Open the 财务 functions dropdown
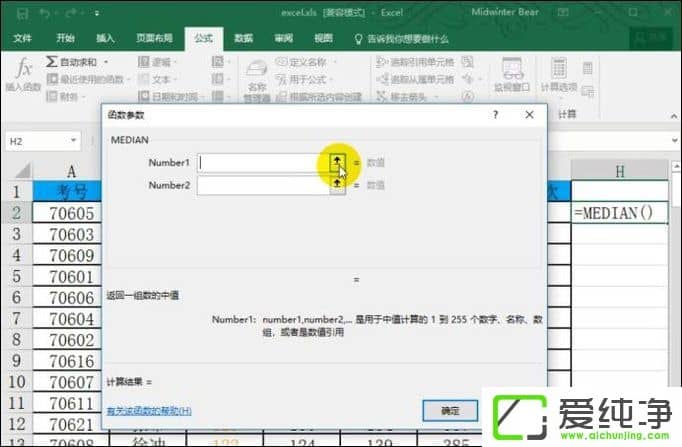Screen dimensions: 682x447 click(67, 96)
